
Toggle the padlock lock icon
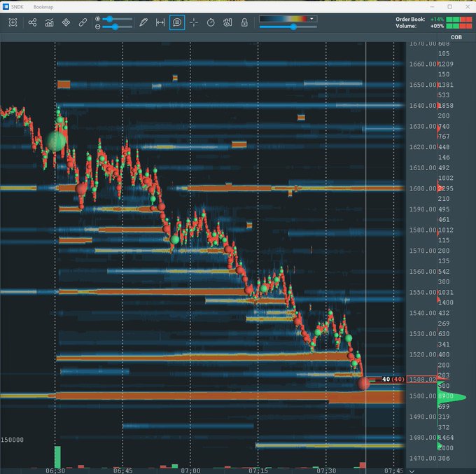(x=244, y=22)
